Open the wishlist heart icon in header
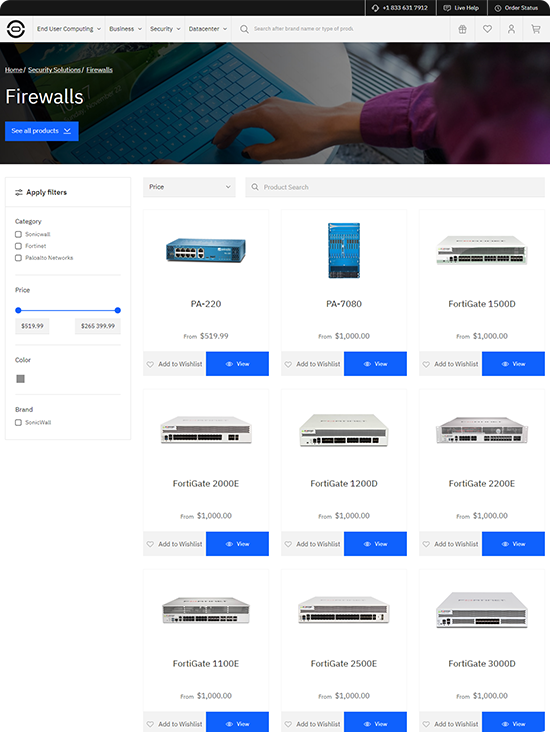550x732 pixels. (487, 29)
